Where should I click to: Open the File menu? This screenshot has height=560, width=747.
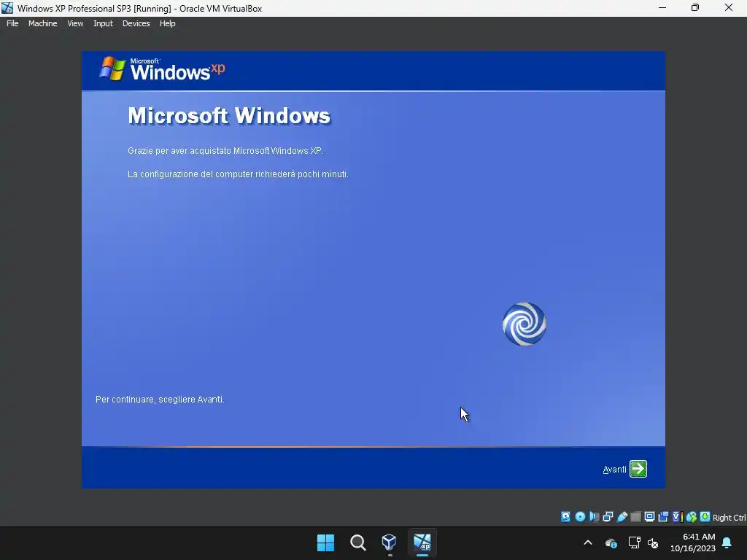(12, 23)
